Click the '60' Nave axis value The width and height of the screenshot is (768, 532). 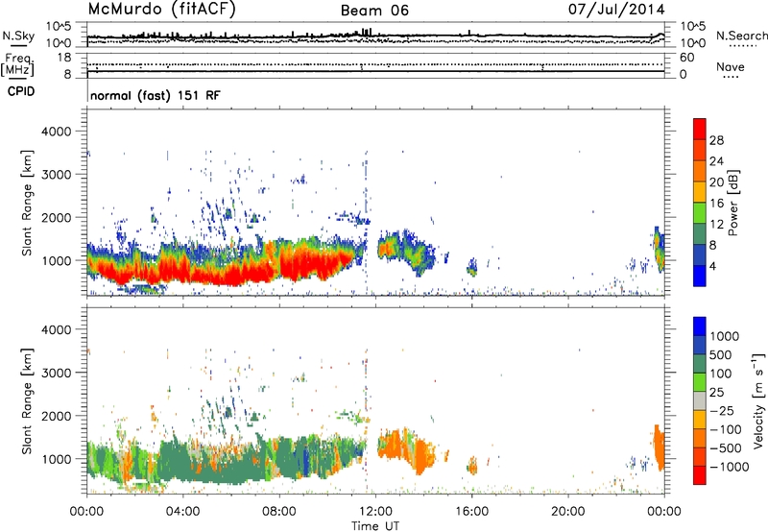(687, 58)
